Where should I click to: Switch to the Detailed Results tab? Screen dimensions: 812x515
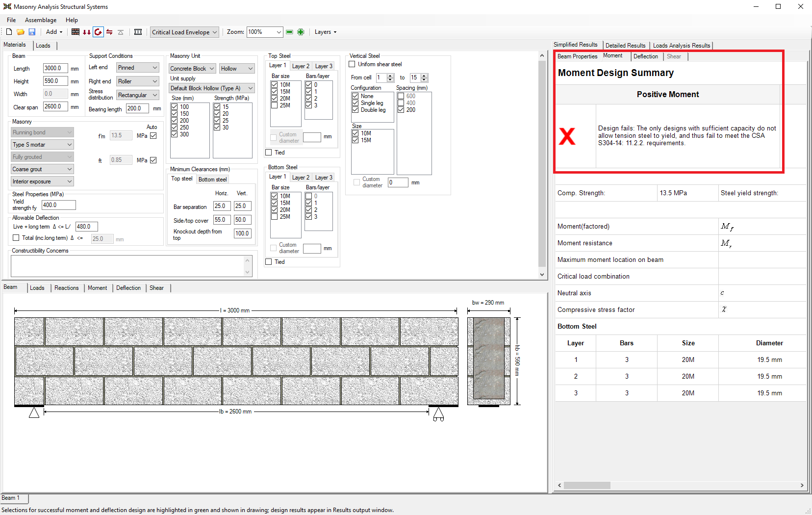tap(625, 46)
